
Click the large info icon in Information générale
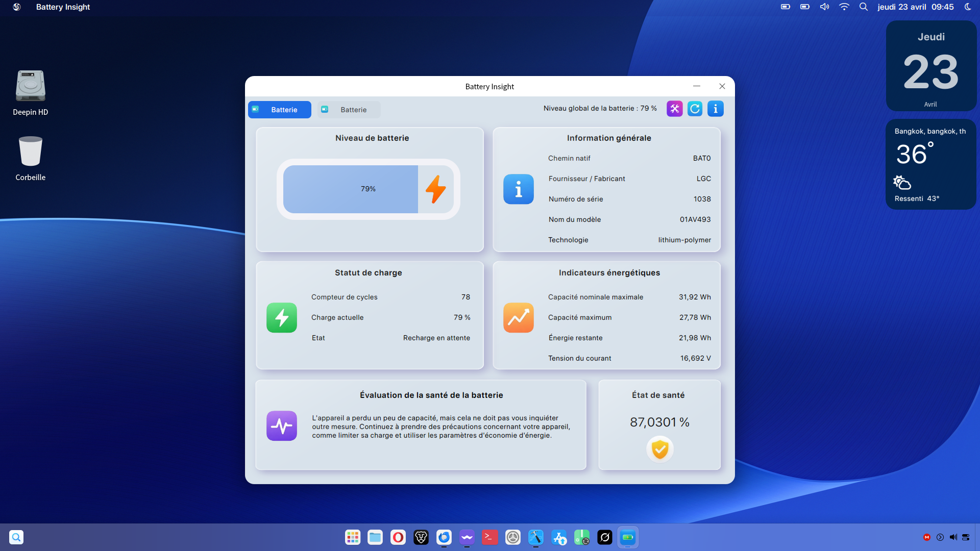pos(519,189)
